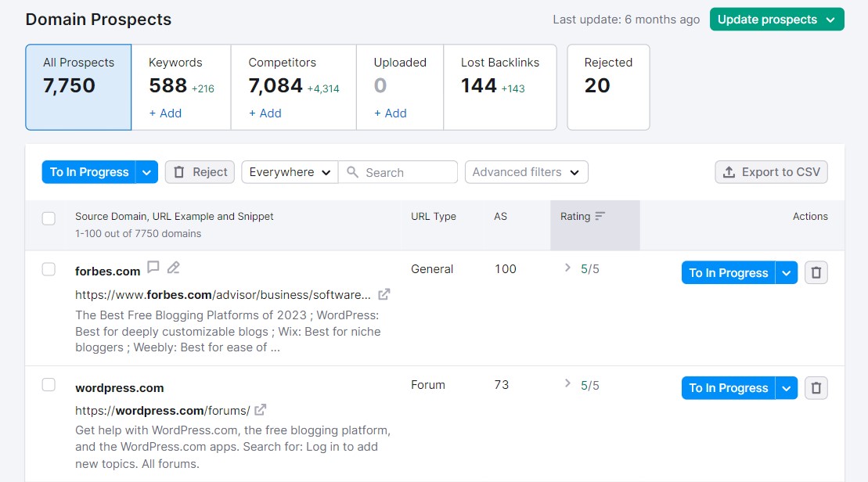Image resolution: width=868 pixels, height=482 pixels.
Task: Click the edit pencil icon next to forbes.com
Action: (173, 268)
